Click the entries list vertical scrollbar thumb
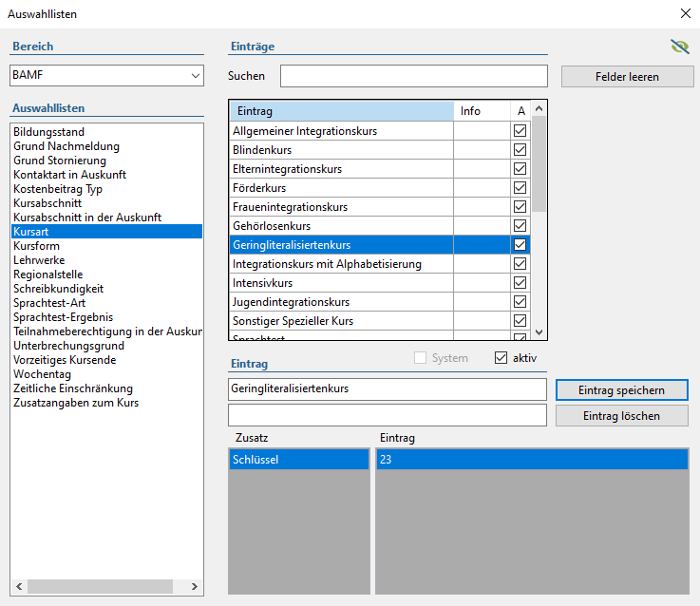700x606 pixels. point(539,164)
